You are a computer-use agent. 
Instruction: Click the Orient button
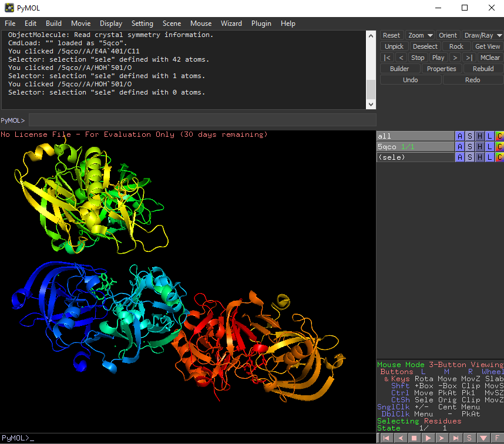point(448,35)
